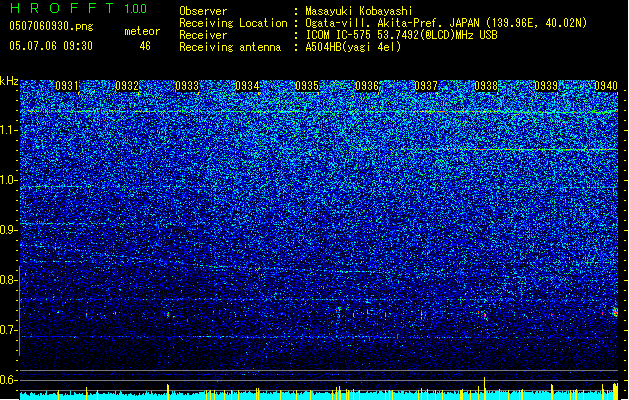Image resolution: width=629 pixels, height=400 pixels.
Task: Click the 0937 time marker
Action: coord(426,86)
